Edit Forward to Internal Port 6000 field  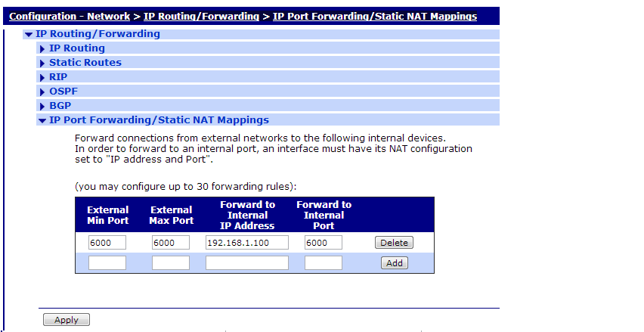point(324,243)
